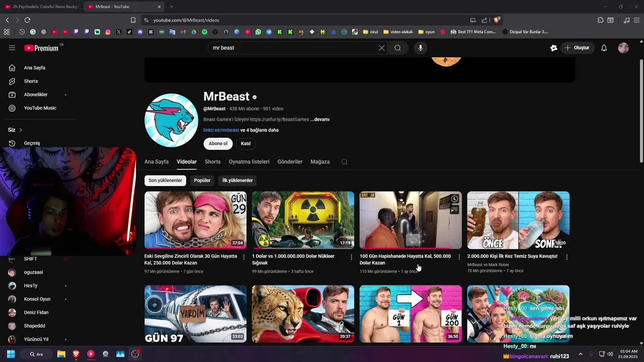The width and height of the screenshot is (644, 362).
Task: Switch to 2h Psychedelic Colorful Neon browser tab
Action: 41,7
